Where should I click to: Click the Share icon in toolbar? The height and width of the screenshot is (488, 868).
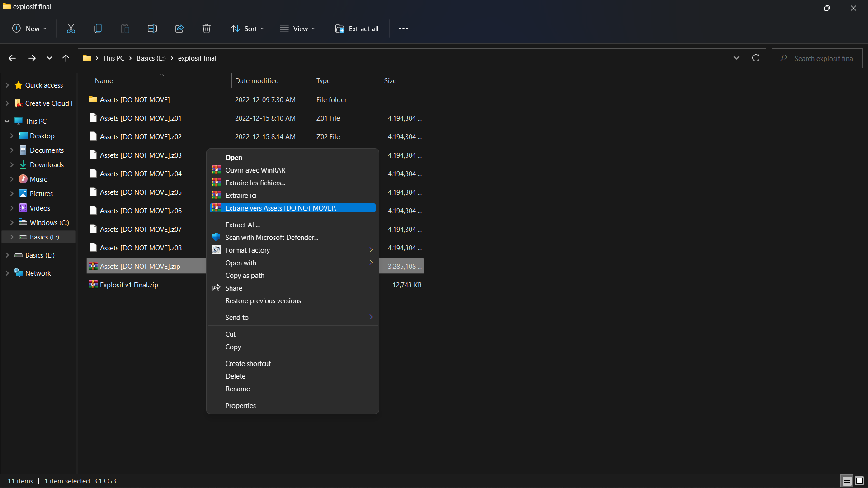pyautogui.click(x=179, y=28)
